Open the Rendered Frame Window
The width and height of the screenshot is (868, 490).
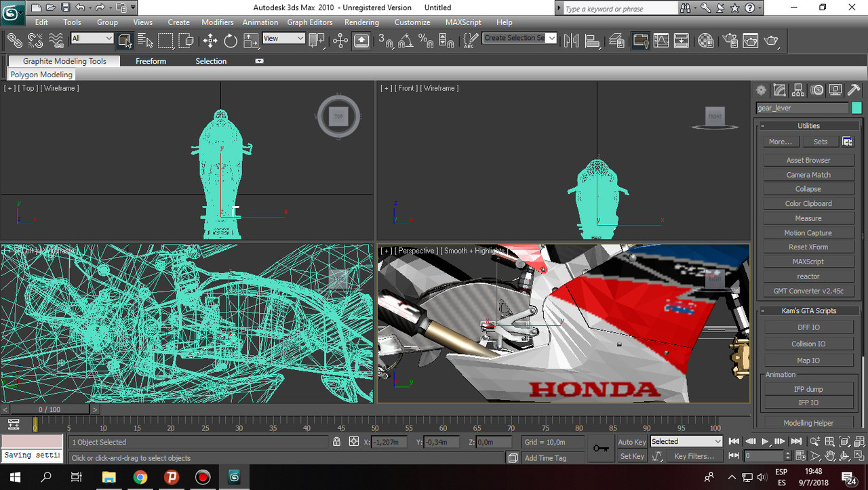pos(750,41)
